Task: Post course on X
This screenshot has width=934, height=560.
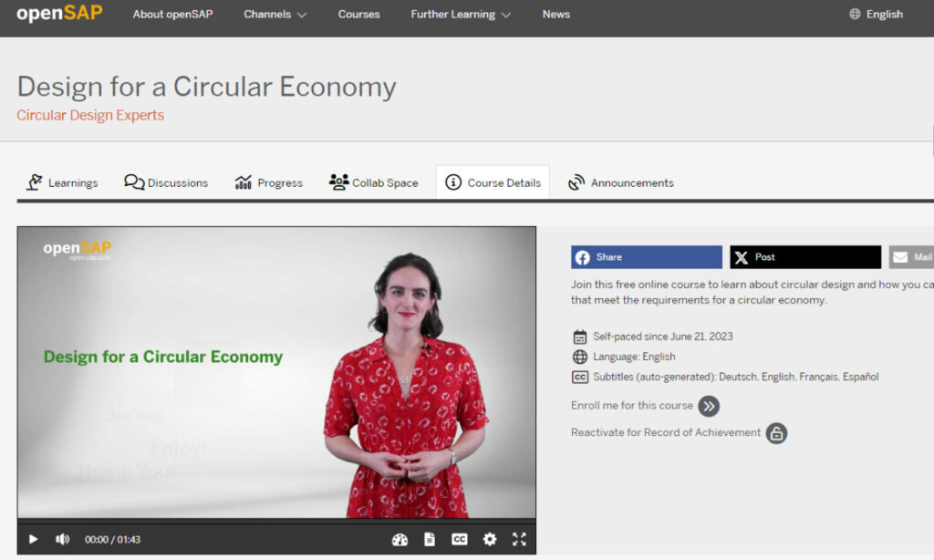Action: (x=805, y=257)
